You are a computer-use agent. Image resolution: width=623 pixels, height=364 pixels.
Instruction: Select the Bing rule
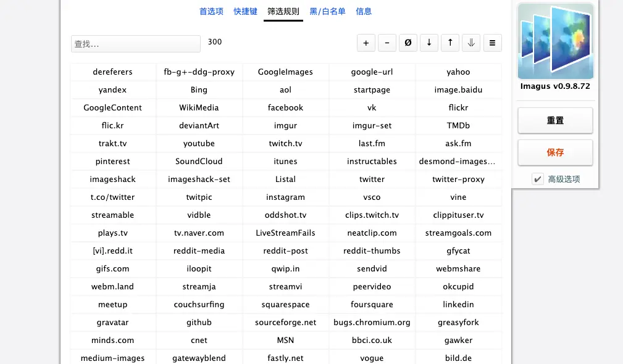pyautogui.click(x=199, y=89)
